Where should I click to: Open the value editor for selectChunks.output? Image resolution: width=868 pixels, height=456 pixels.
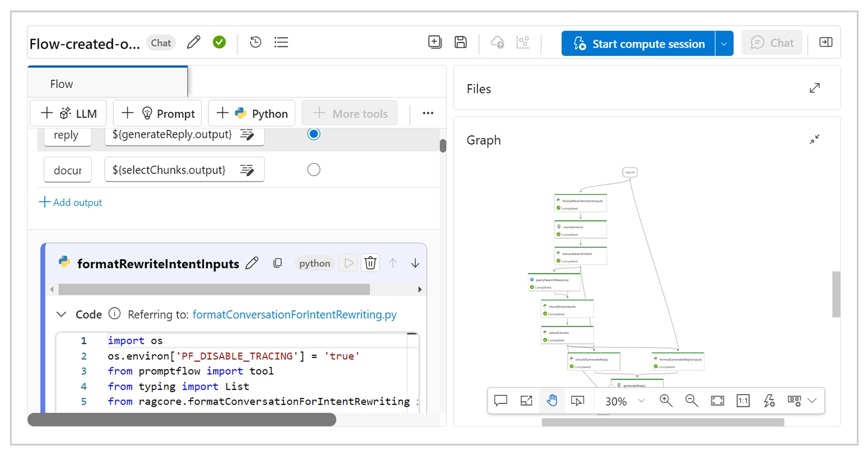coord(247,170)
